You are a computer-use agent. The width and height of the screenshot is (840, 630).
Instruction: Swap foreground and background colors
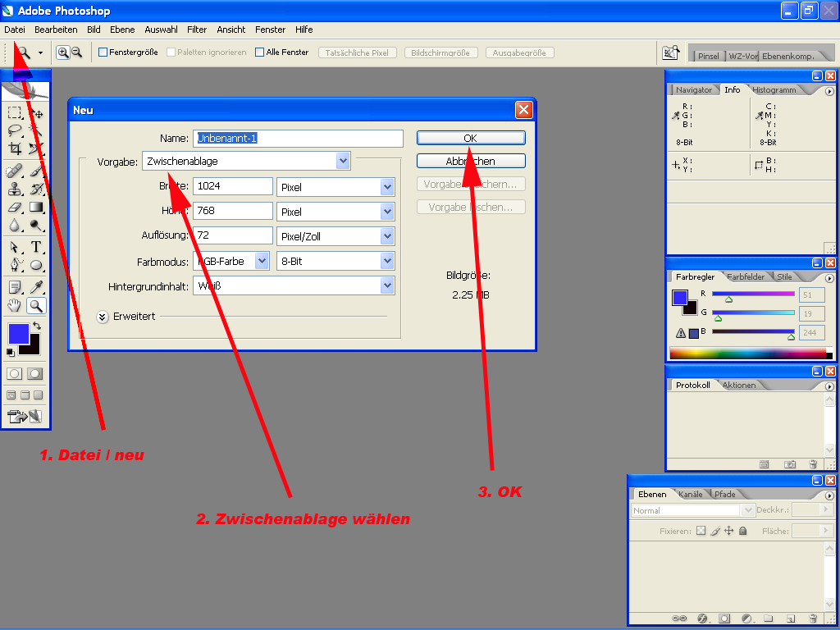coord(36,325)
